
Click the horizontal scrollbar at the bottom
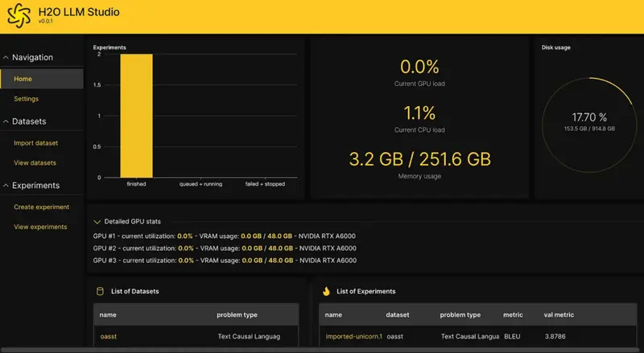322,350
